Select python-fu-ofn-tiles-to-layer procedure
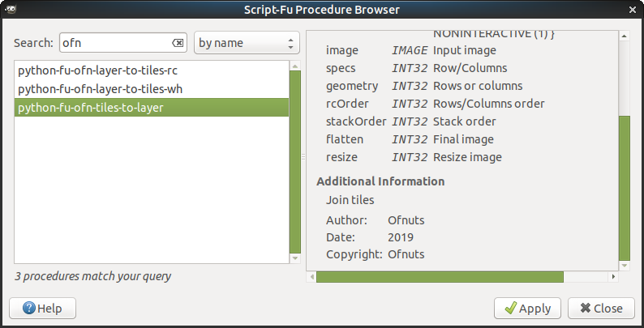 tap(90, 107)
